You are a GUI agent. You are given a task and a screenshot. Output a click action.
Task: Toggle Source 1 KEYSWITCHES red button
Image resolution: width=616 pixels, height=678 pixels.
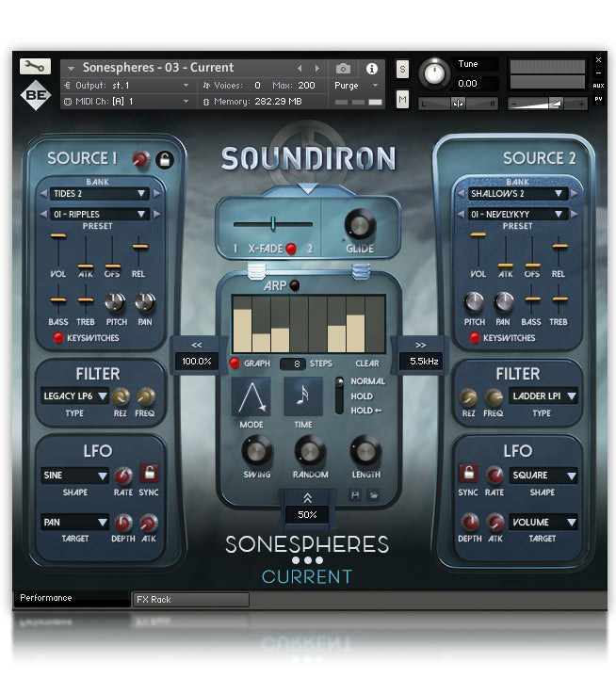pos(58,338)
